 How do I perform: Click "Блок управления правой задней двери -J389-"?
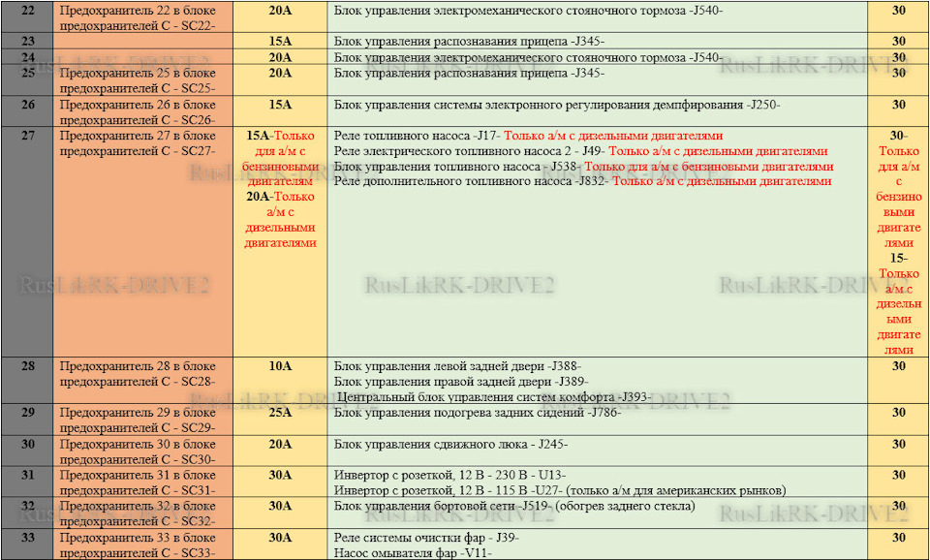[x=461, y=382]
